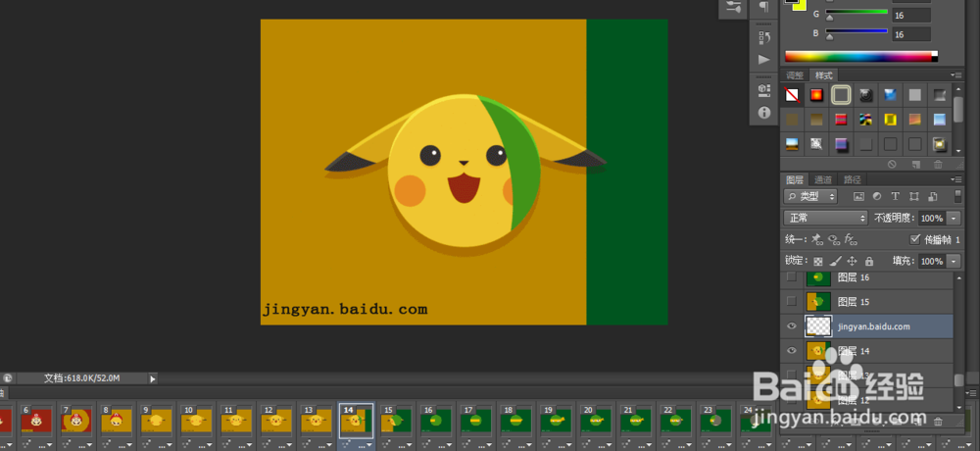
Task: Open the Paragraph panel icon
Action: pyautogui.click(x=763, y=7)
